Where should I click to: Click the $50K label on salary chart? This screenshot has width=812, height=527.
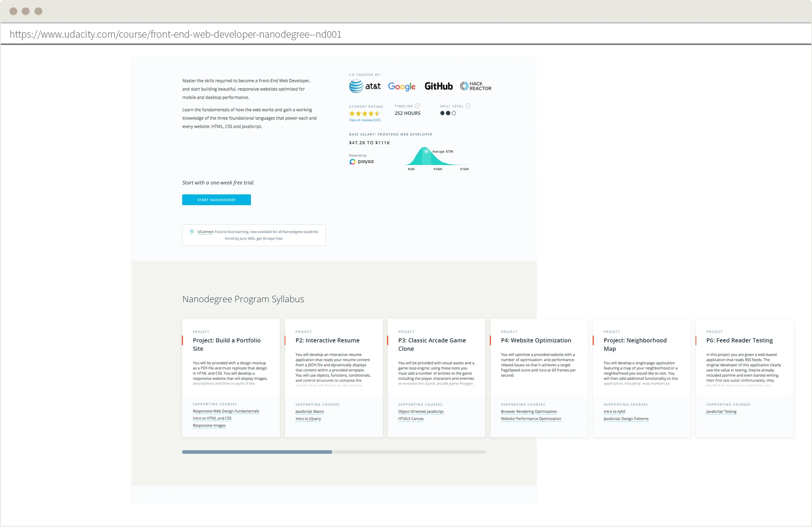(x=411, y=169)
